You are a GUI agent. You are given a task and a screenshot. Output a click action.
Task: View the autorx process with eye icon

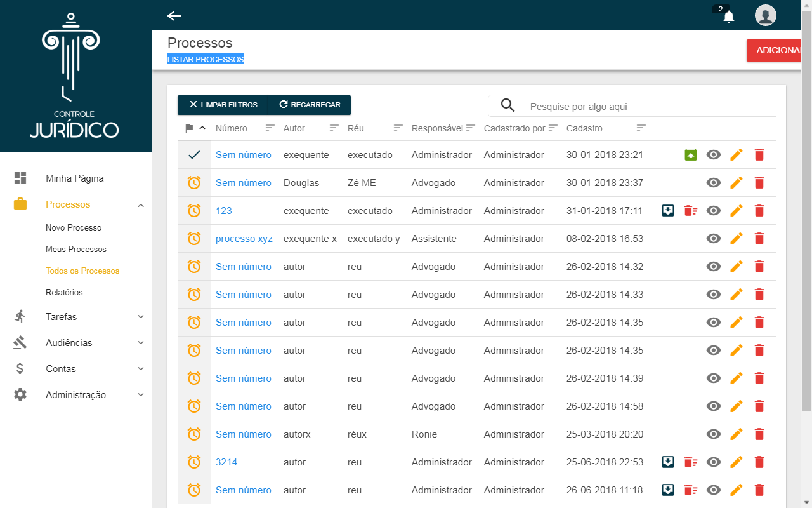click(714, 434)
